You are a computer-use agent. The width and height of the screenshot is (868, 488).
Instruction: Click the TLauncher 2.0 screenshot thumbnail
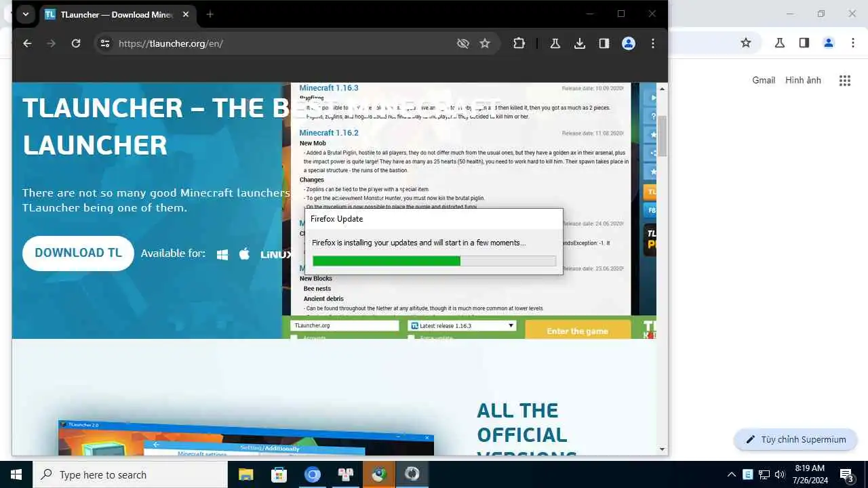pyautogui.click(x=245, y=438)
